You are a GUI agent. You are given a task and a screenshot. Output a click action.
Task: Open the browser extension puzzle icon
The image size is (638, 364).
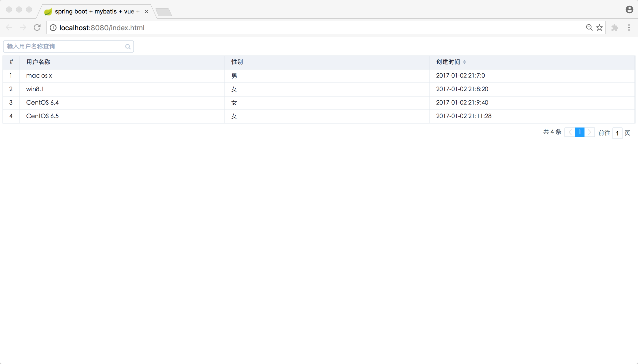[615, 27]
